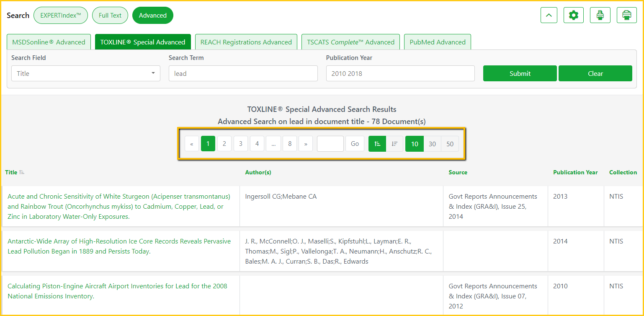Switch to the PubMed Advanced tab

[x=438, y=42]
